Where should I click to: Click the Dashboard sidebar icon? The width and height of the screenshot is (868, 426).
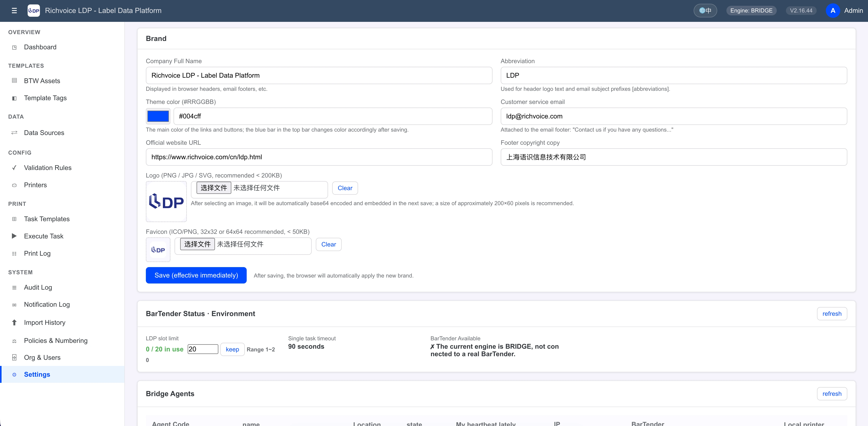pos(14,47)
